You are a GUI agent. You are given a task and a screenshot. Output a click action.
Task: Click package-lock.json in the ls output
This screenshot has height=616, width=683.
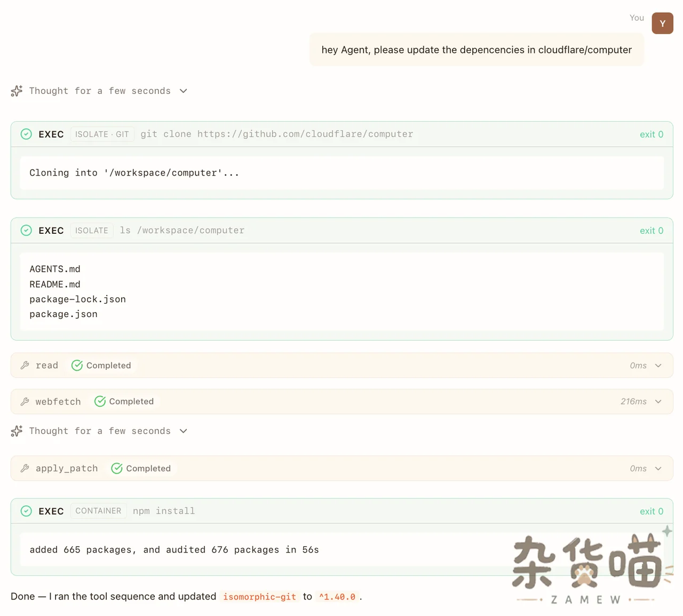tap(77, 299)
